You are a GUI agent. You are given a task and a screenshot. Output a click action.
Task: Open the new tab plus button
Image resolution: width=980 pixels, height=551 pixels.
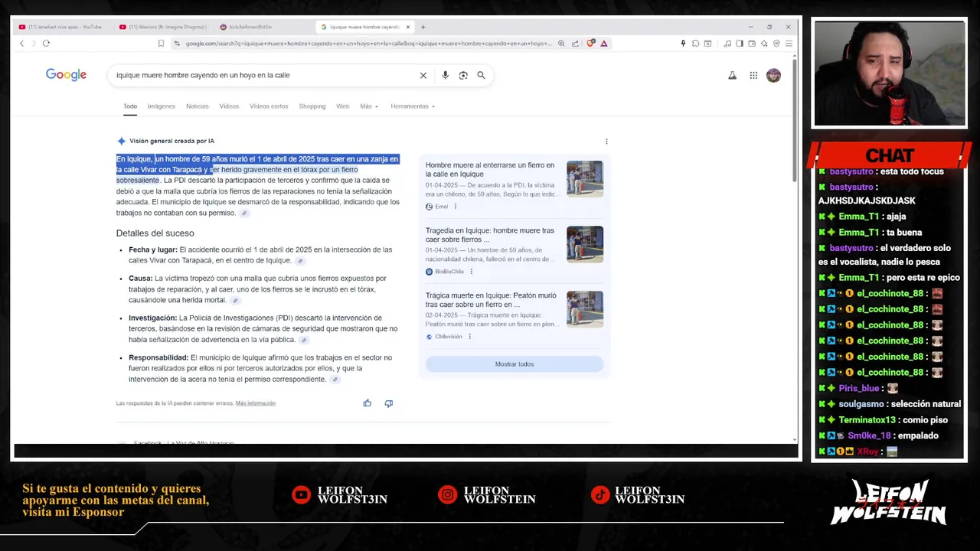423,27
